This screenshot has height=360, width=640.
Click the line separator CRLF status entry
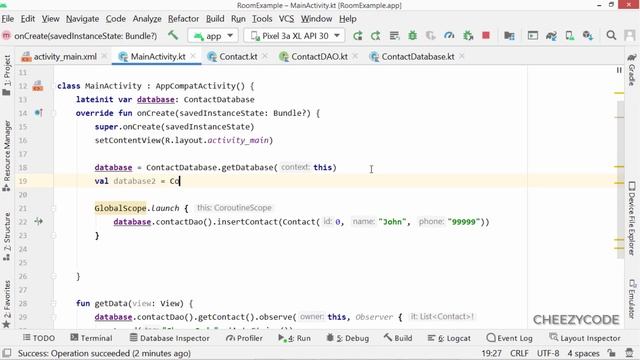(519, 353)
